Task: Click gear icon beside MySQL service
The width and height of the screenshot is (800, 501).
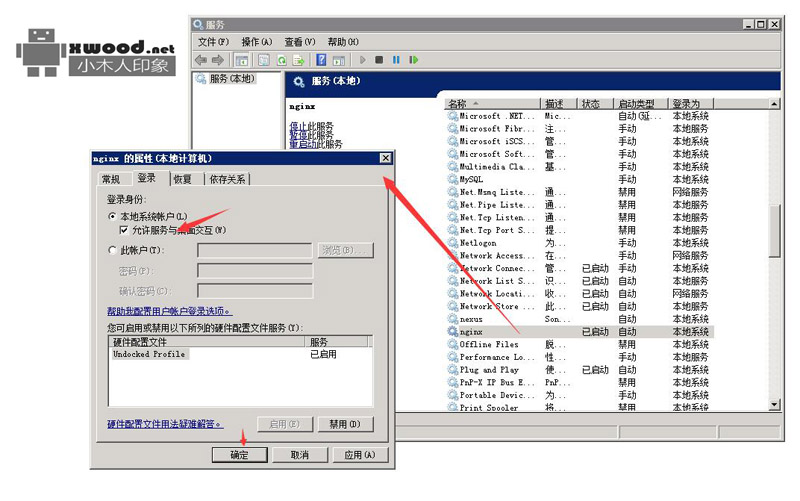Action: point(453,179)
